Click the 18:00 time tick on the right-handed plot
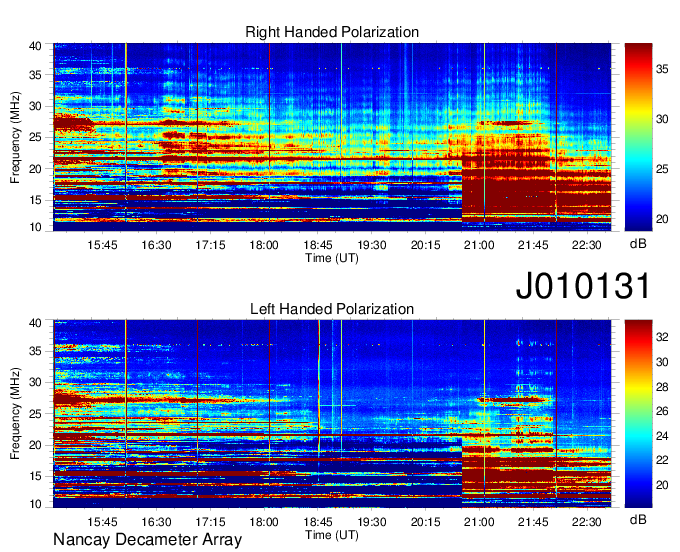 pyautogui.click(x=264, y=245)
